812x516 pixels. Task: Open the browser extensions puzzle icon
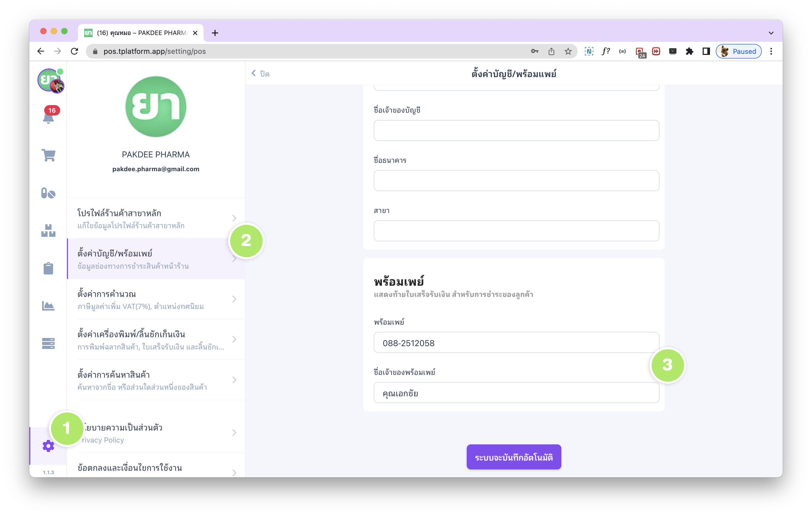[x=689, y=51]
